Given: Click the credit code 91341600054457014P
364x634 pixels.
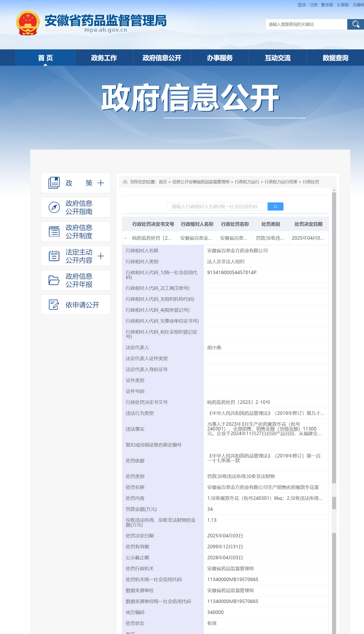Looking at the screenshot, I should click(x=232, y=272).
